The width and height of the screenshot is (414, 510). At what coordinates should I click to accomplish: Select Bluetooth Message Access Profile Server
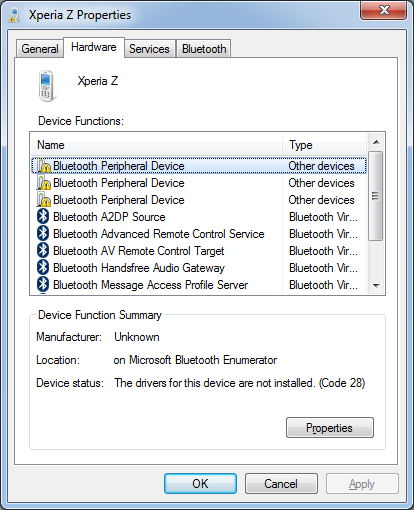199,285
